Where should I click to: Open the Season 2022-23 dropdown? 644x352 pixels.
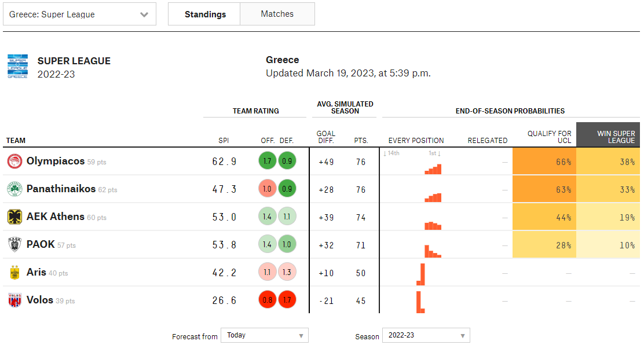click(x=426, y=335)
